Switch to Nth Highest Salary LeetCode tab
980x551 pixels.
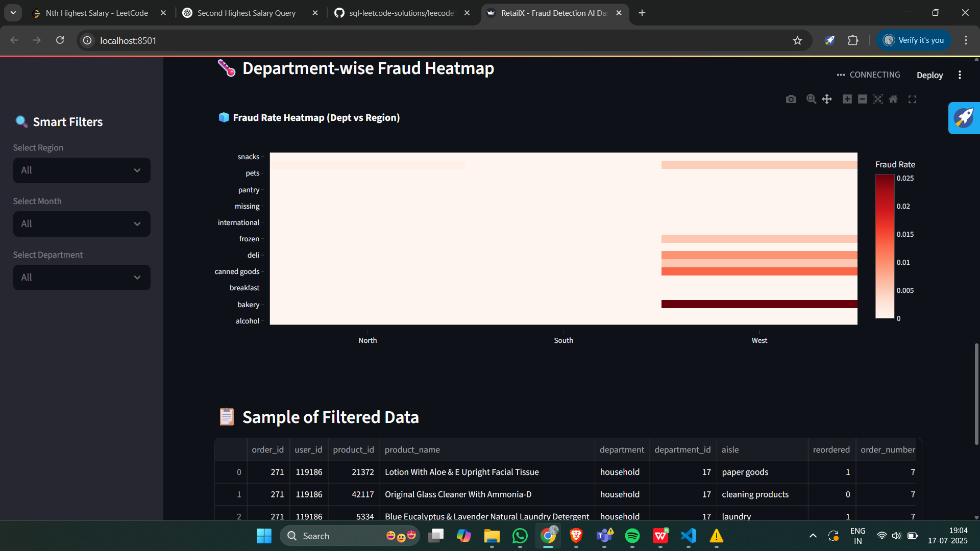point(97,13)
